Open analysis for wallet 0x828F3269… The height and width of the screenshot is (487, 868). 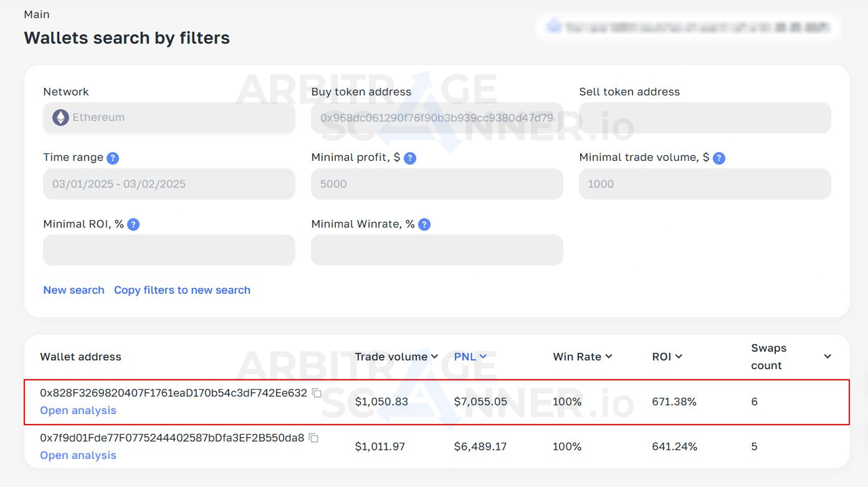click(x=78, y=410)
